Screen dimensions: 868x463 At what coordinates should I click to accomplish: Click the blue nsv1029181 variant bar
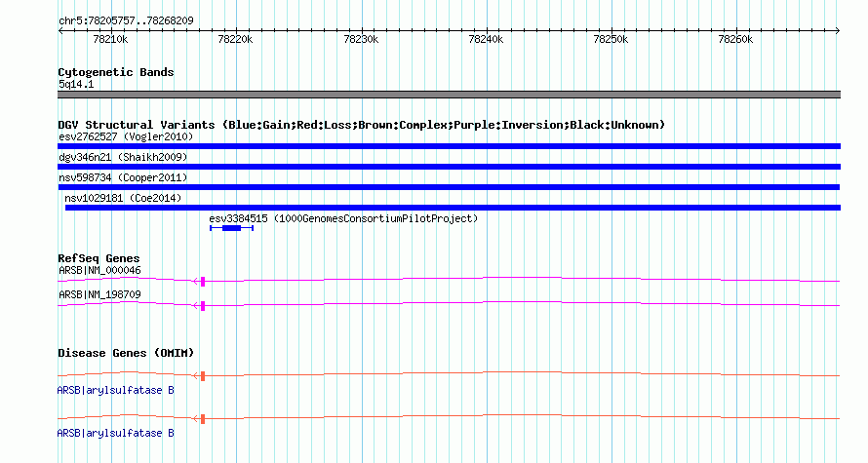coord(453,208)
